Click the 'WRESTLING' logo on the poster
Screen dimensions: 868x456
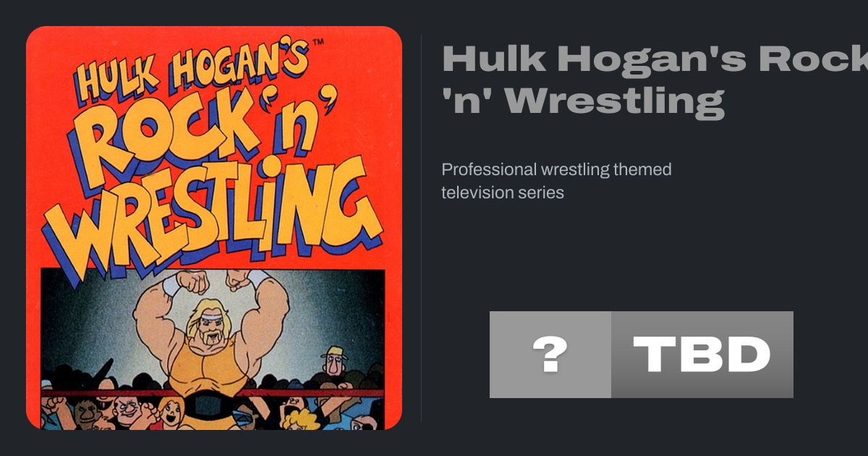217,217
